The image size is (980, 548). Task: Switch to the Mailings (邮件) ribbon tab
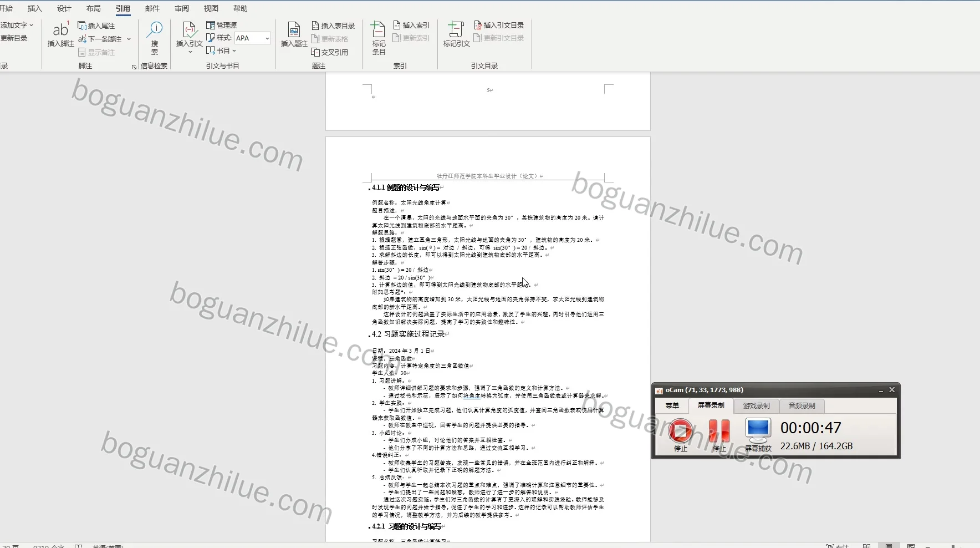152,8
